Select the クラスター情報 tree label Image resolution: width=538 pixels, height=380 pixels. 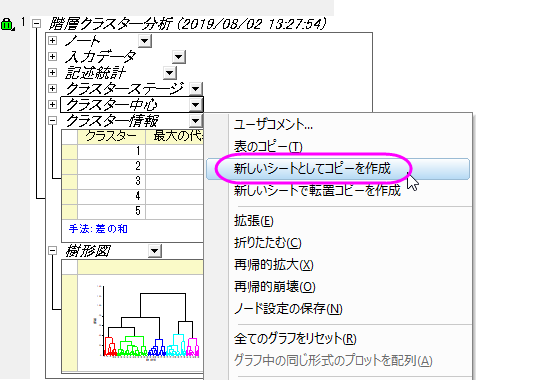112,121
